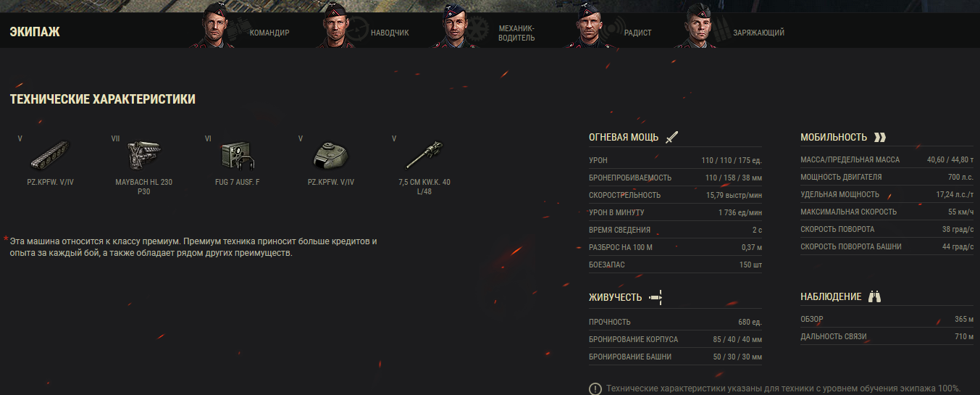Screen dimensions: 980x395
Task: Click the arrows icon beside Мобильность
Action: (x=880, y=137)
